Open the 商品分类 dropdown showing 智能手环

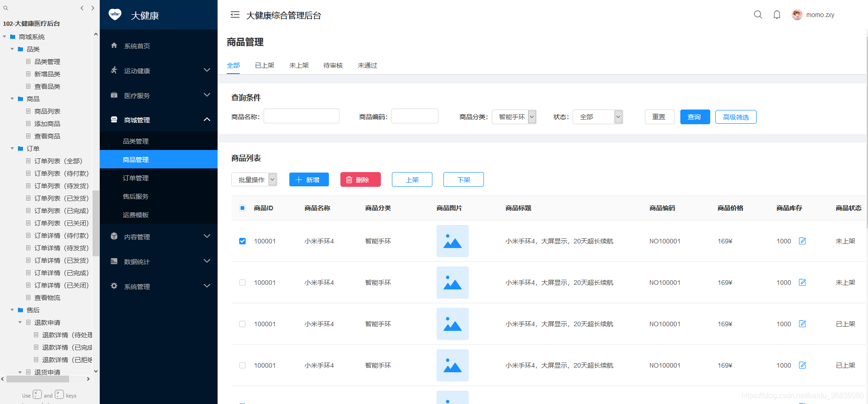pos(514,117)
